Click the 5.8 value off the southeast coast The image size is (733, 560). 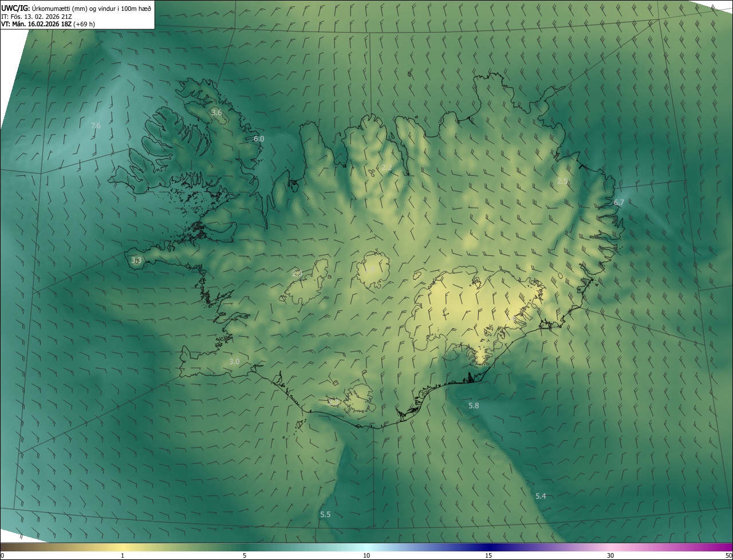(x=474, y=405)
